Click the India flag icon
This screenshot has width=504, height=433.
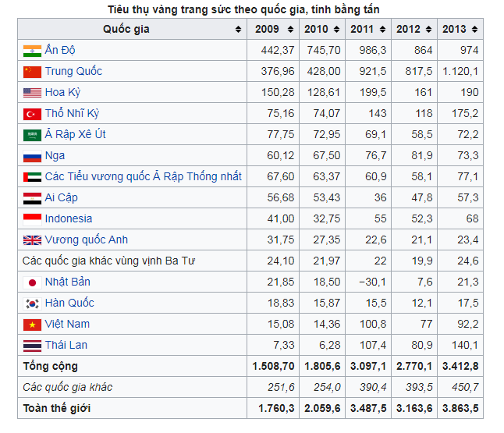click(32, 51)
